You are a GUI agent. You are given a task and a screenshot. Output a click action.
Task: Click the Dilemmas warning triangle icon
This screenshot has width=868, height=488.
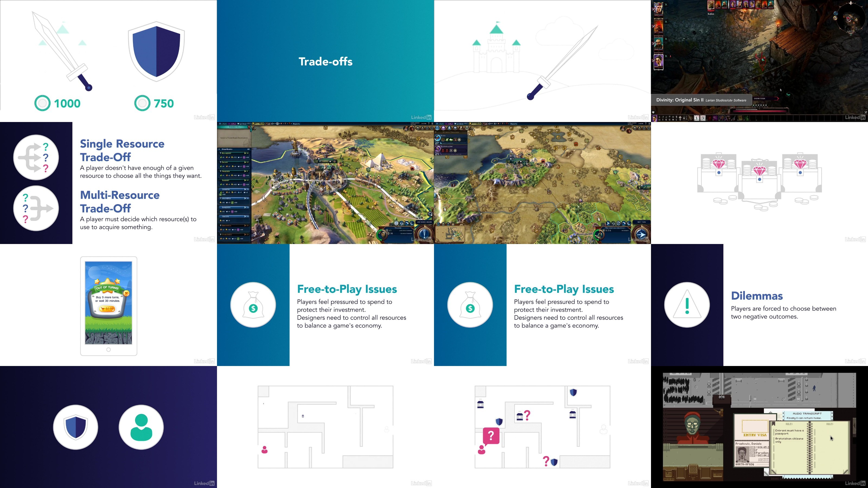click(687, 305)
